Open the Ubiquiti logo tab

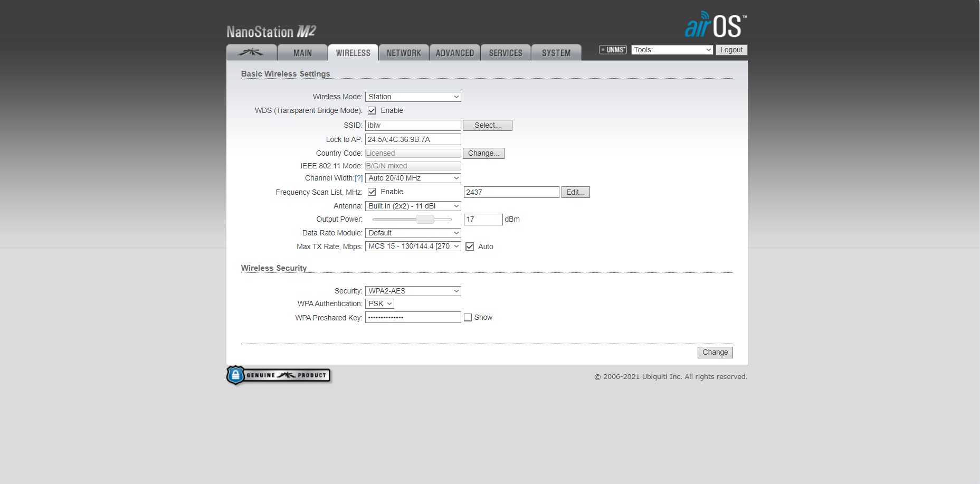(252, 52)
